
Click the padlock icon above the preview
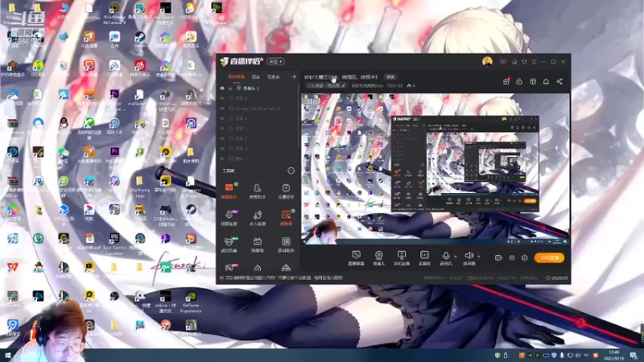(519, 81)
